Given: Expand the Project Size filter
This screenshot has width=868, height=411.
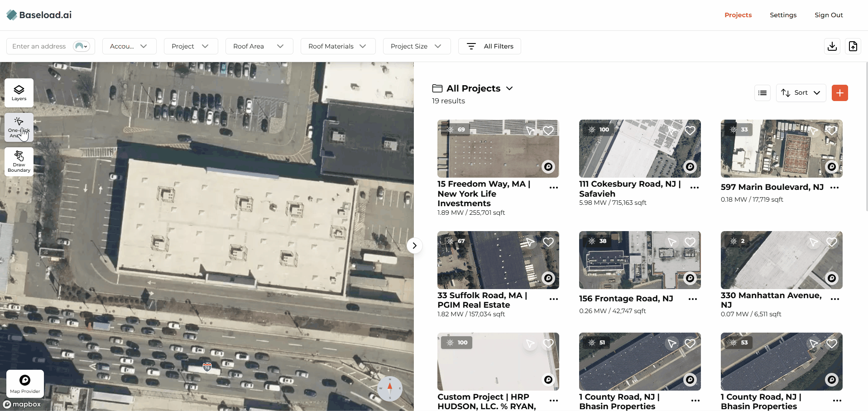Looking at the screenshot, I should click(416, 46).
